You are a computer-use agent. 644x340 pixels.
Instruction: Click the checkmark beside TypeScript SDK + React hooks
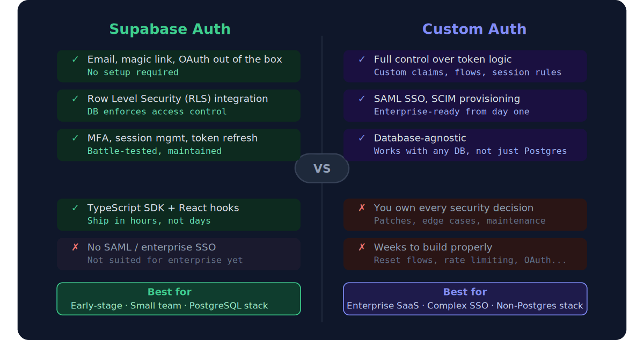point(75,208)
